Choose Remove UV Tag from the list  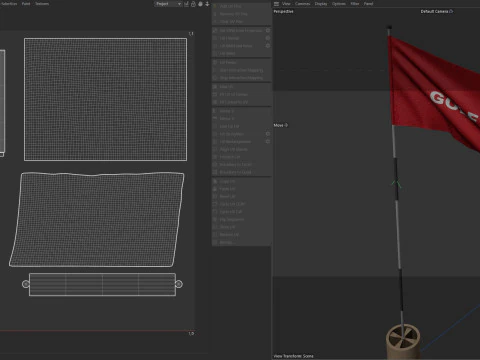(x=242, y=14)
